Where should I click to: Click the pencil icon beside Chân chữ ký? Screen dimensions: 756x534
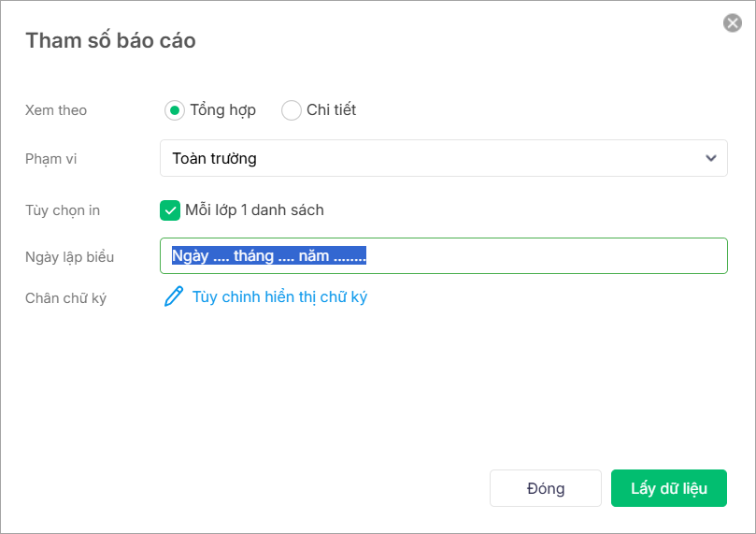coord(174,297)
